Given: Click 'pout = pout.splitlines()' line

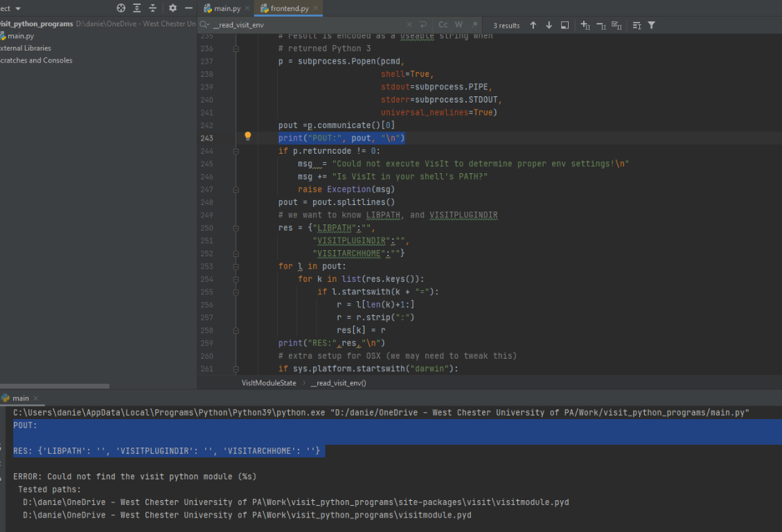Looking at the screenshot, I should pyautogui.click(x=337, y=202).
